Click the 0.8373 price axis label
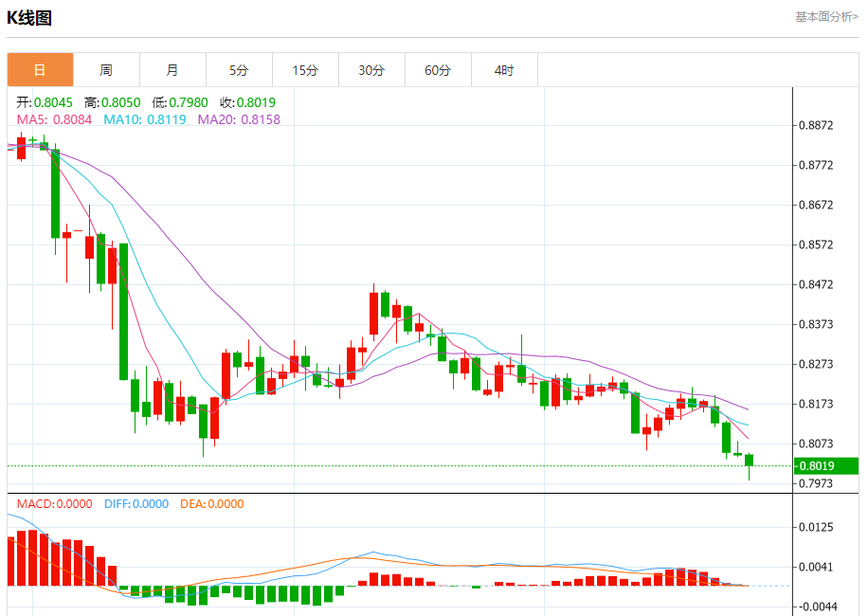This screenshot has height=616, width=868. [x=816, y=324]
